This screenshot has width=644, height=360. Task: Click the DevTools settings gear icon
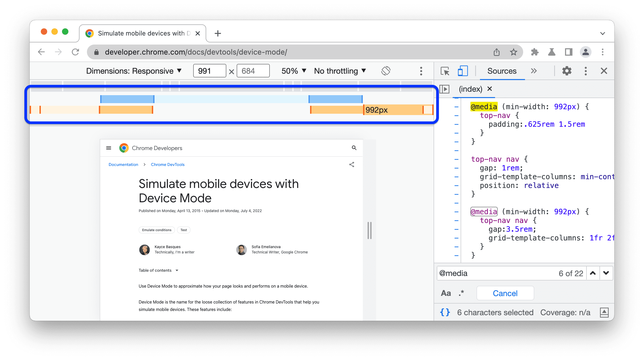(566, 71)
